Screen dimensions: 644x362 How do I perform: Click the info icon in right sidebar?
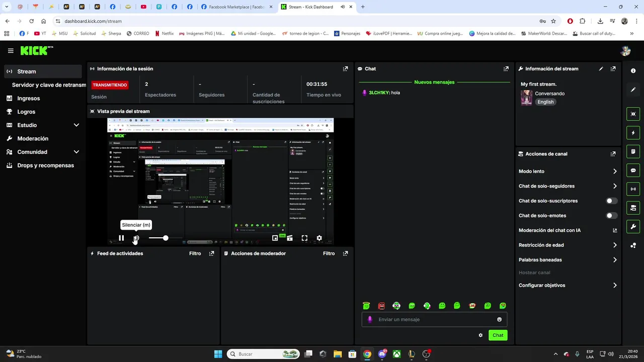point(633,71)
